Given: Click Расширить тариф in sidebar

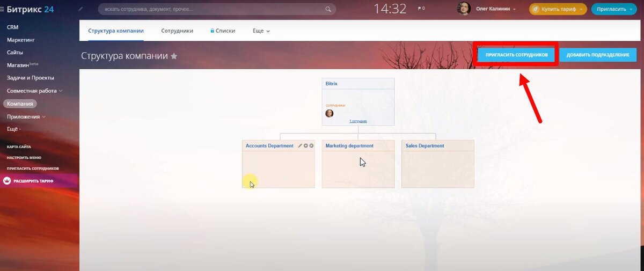Looking at the screenshot, I should tap(33, 181).
